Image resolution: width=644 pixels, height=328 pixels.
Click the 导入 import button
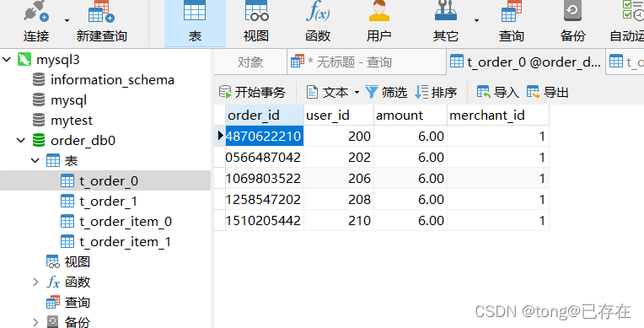click(x=498, y=93)
